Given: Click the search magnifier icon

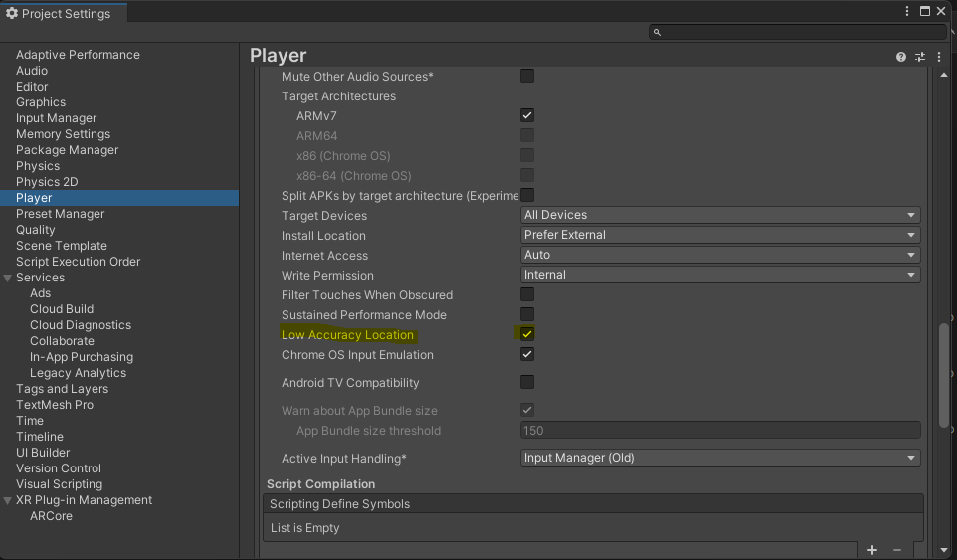Looking at the screenshot, I should [x=657, y=33].
